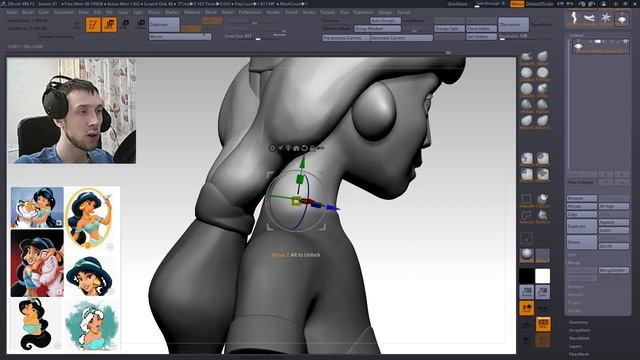Open the Alpha menu
This screenshot has width=640, height=360.
12,12
